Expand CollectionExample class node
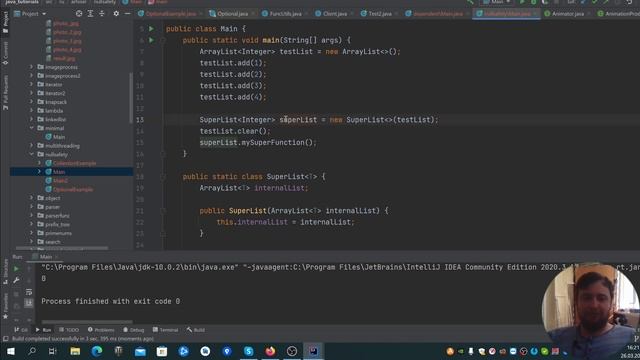Image resolution: width=640 pixels, height=360 pixels. point(40,163)
